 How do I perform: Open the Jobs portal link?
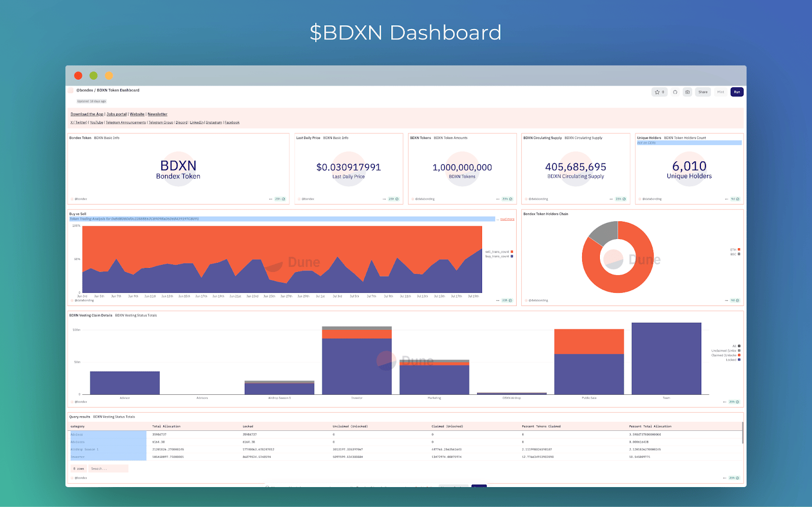[117, 114]
